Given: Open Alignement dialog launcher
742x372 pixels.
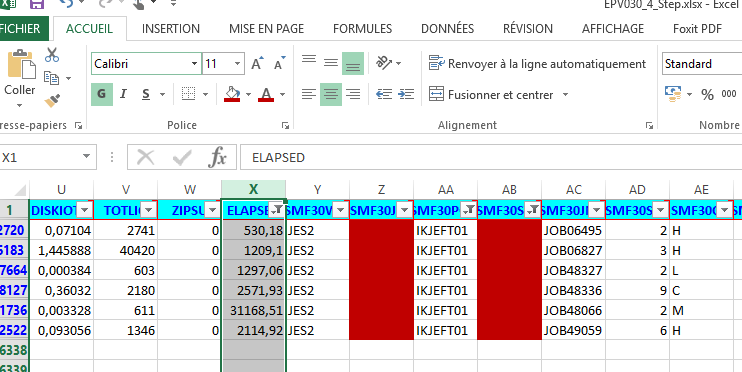Looking at the screenshot, I should coord(649,125).
